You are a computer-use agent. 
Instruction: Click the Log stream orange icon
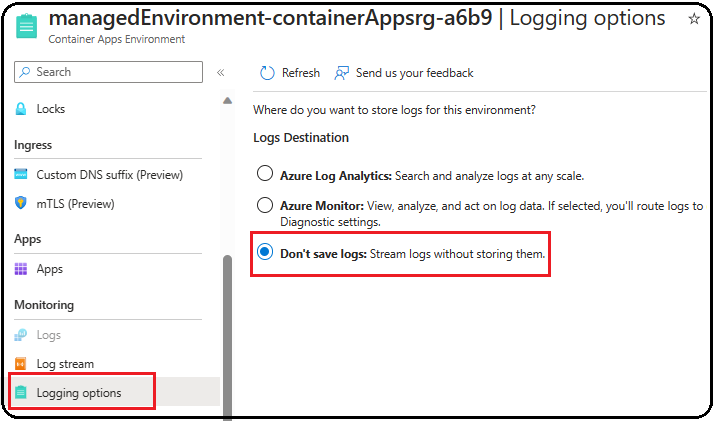(x=21, y=364)
